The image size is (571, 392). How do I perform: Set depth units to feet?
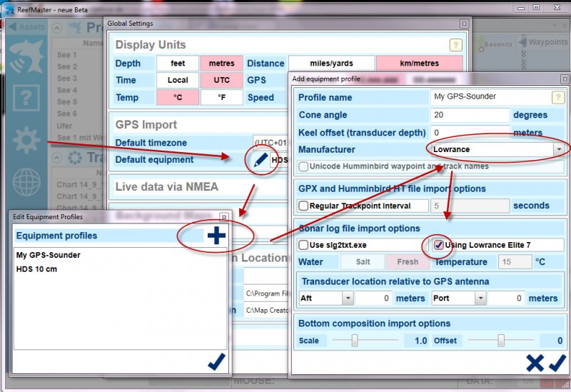pos(176,64)
